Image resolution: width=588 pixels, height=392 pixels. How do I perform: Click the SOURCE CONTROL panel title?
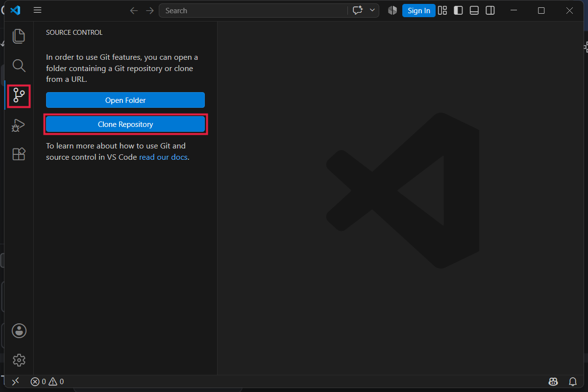coord(74,32)
